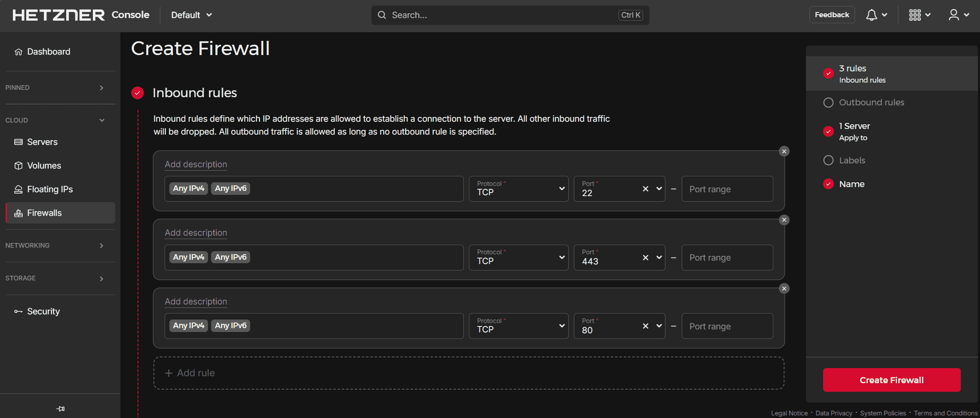The image size is (980, 418).
Task: Remove the port 22 rule with its X
Action: click(784, 151)
